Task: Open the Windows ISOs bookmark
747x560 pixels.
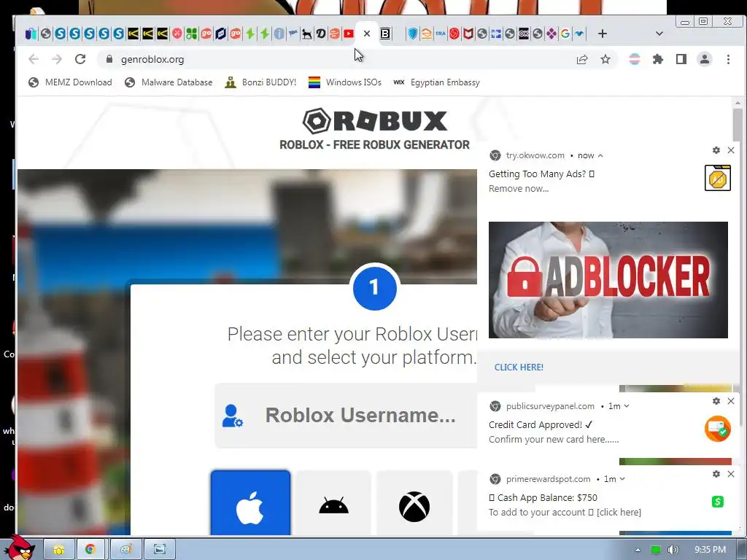Action: click(x=345, y=82)
